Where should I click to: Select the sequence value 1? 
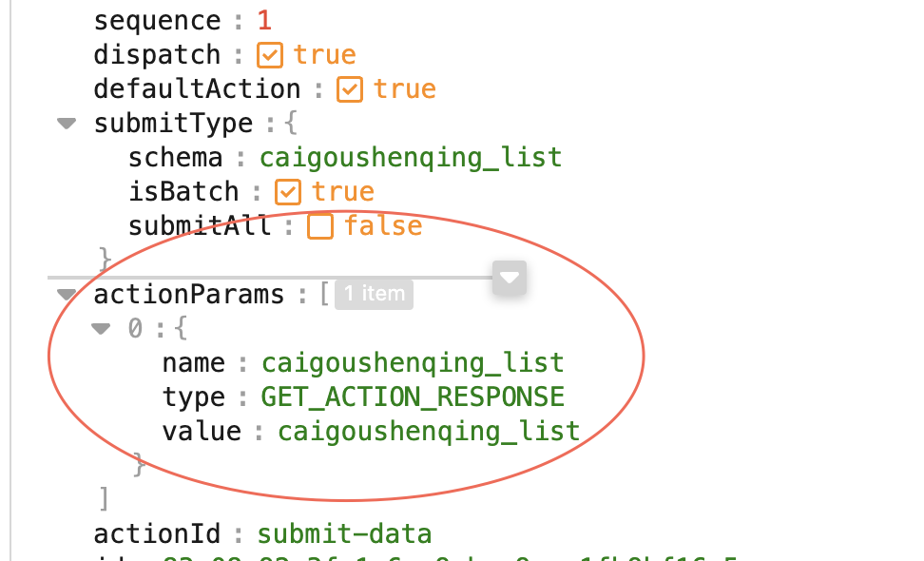264,21
